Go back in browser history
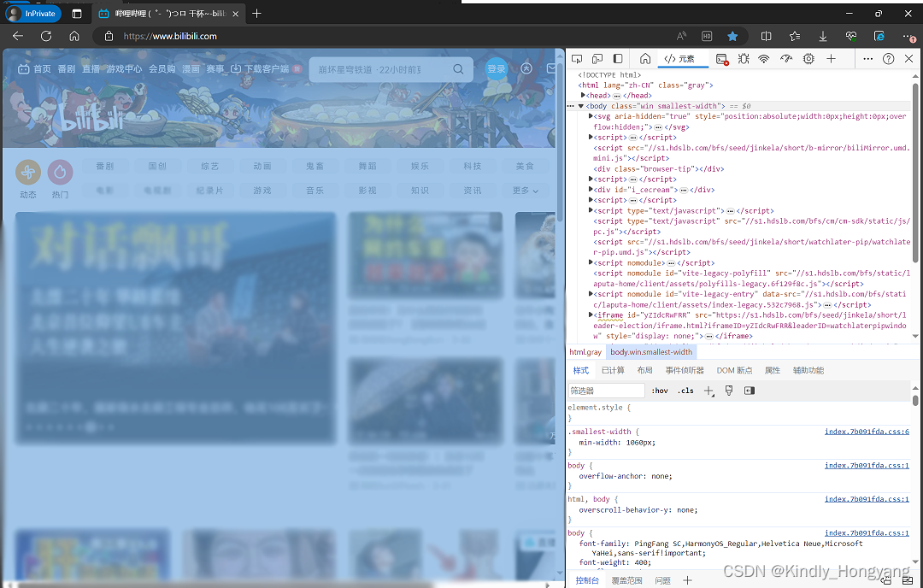Image resolution: width=923 pixels, height=588 pixels. [x=18, y=36]
